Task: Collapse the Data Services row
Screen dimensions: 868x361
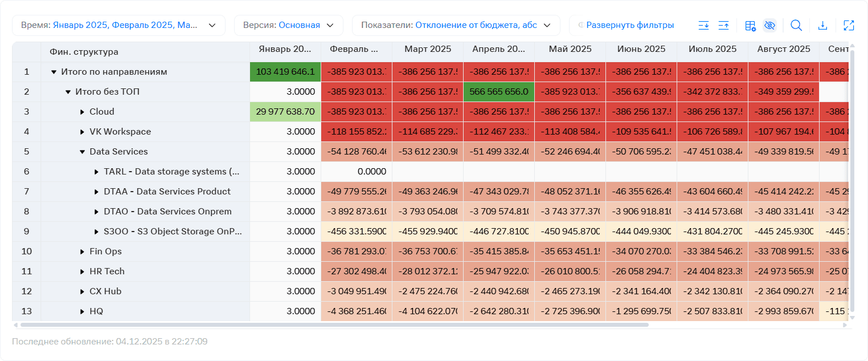Action: coord(82,152)
